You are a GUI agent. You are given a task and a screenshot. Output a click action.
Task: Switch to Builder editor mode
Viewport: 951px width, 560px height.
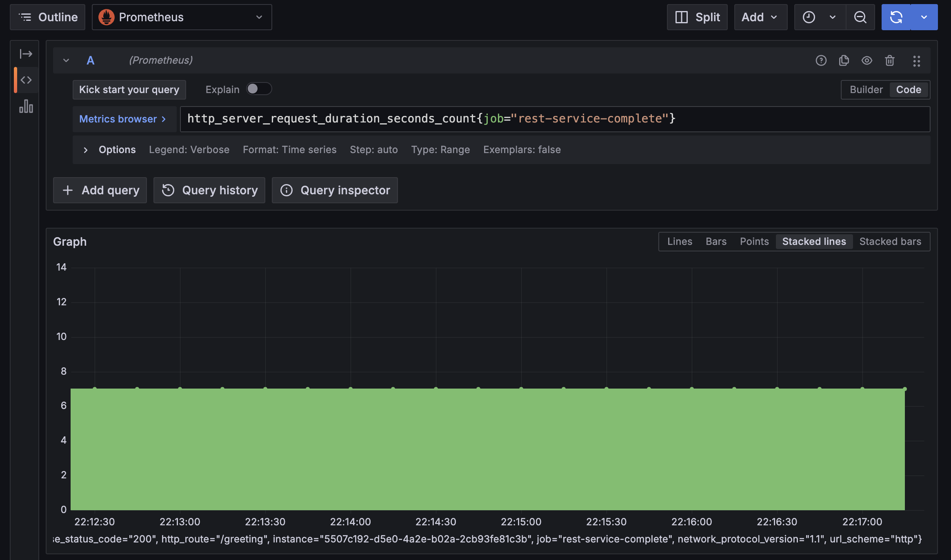[866, 90]
